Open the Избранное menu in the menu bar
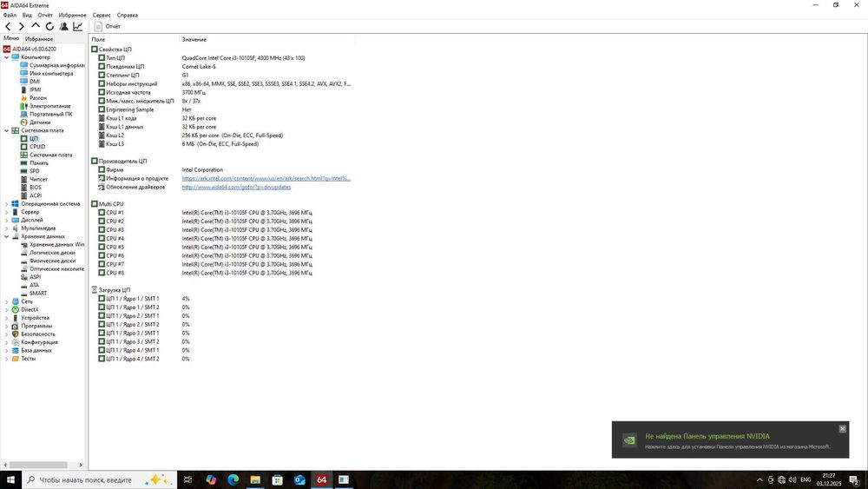The image size is (868, 489). (73, 15)
